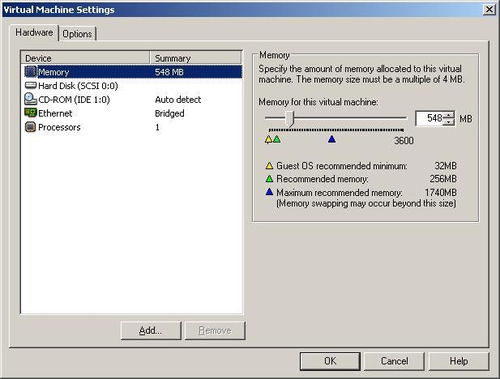Viewport: 500px width, 379px height.
Task: Click the Hard Disk drive icon
Action: click(30, 85)
